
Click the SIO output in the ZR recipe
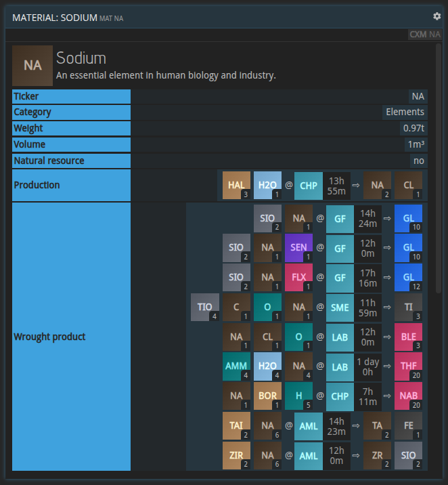(409, 455)
